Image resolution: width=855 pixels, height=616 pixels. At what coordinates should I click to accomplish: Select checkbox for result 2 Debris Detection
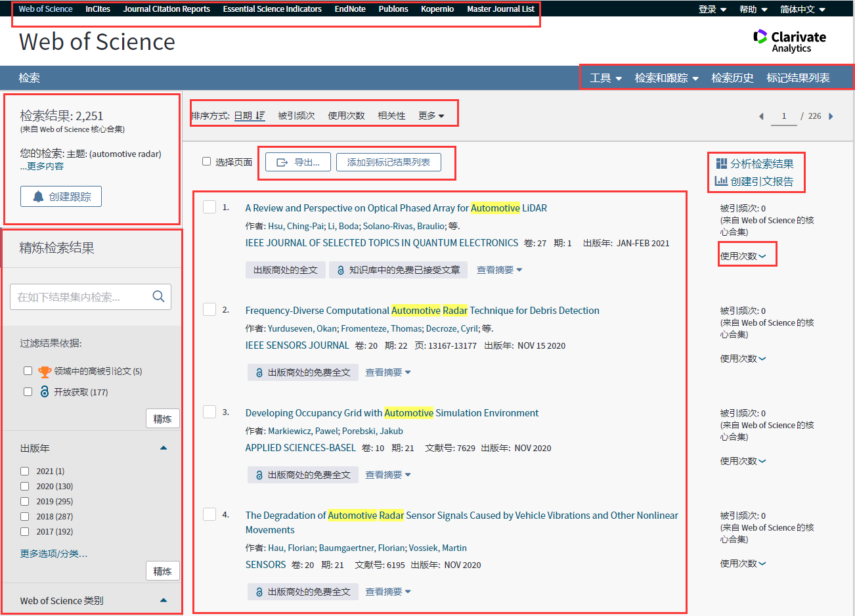coord(209,309)
